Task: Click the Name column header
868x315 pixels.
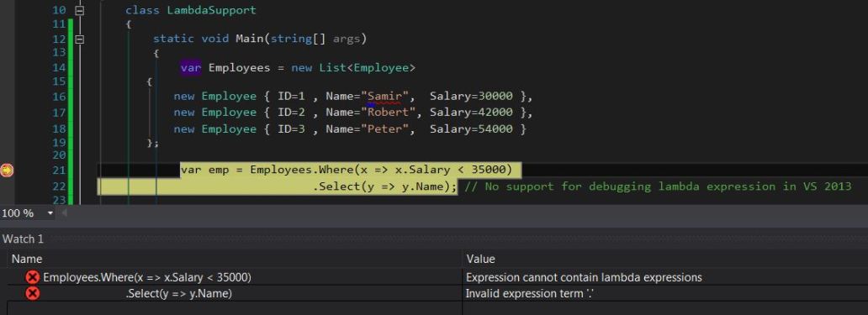Action: 27,259
